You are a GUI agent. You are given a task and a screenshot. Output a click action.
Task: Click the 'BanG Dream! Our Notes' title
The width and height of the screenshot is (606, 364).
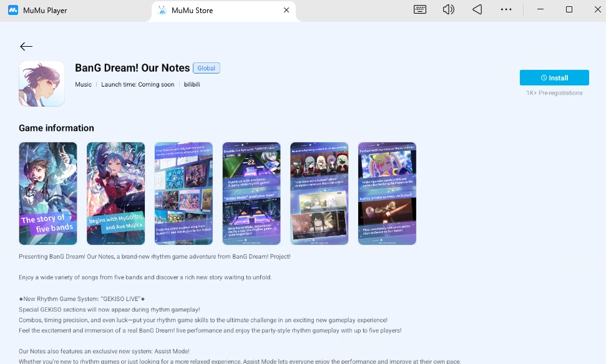(132, 68)
